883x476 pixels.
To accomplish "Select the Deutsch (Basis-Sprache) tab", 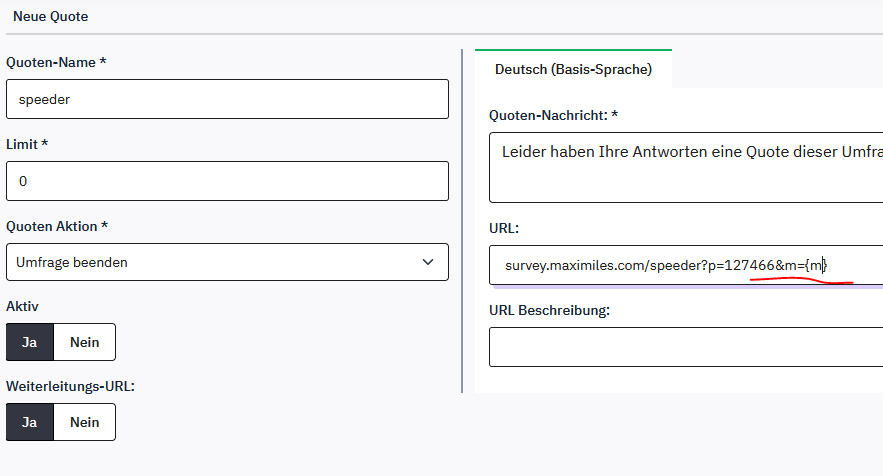I will pyautogui.click(x=573, y=69).
